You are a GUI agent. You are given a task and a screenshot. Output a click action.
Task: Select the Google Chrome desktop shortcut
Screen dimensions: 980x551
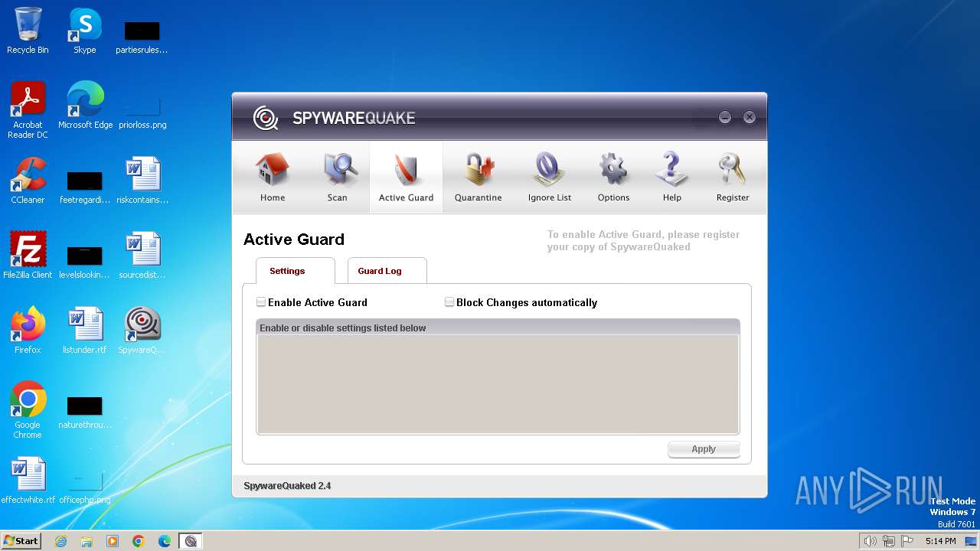coord(28,411)
